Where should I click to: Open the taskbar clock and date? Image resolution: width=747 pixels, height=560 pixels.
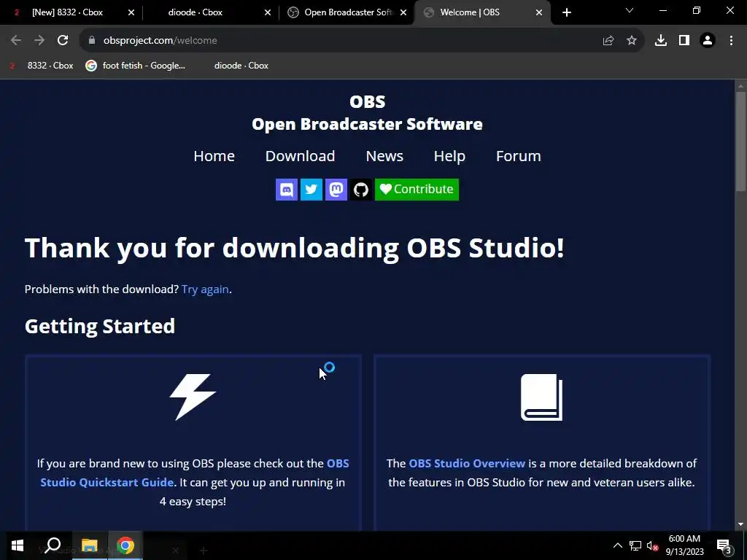tap(684, 545)
